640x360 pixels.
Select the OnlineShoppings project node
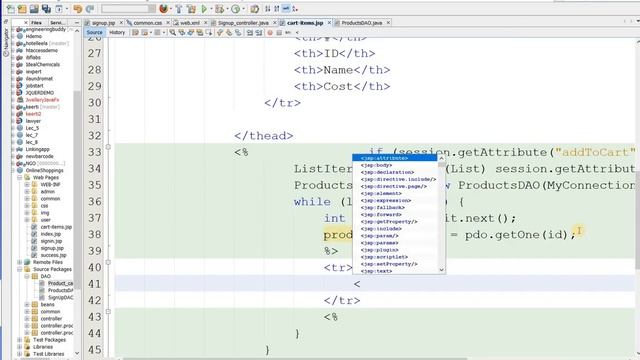pyautogui.click(x=44, y=170)
